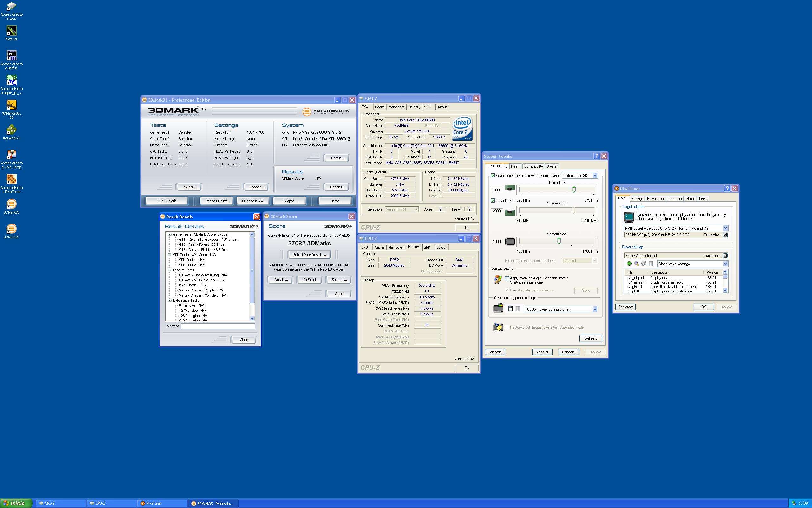Click the trash icon in RivaTuner Driver settings
This screenshot has height=508, width=812.
coord(651,264)
